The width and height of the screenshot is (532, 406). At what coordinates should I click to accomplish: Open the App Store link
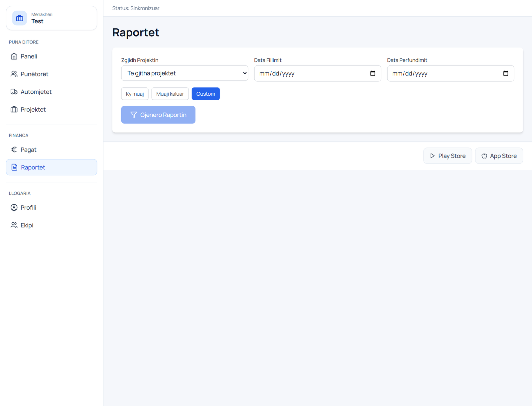tap(499, 156)
